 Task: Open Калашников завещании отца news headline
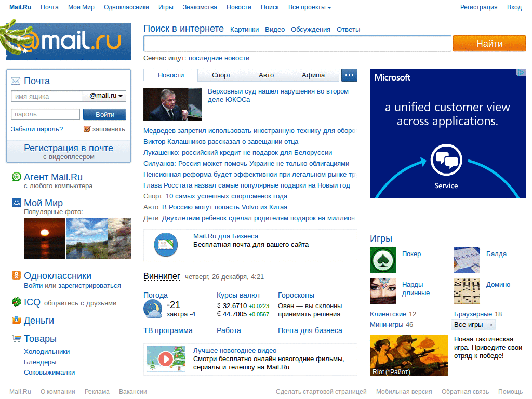(221, 141)
